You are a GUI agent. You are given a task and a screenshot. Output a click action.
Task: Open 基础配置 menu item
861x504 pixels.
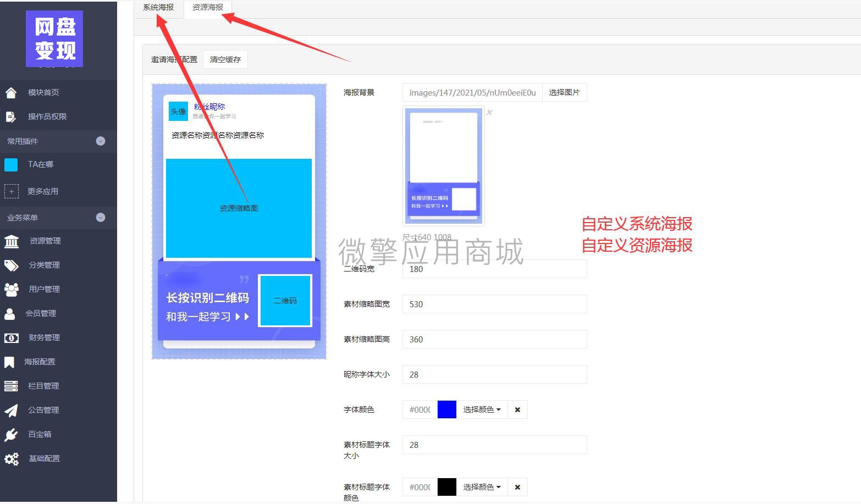45,458
